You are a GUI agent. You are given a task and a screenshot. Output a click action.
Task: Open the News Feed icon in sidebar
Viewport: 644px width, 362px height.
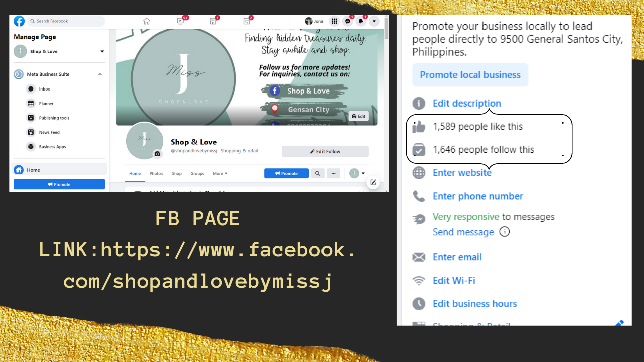click(31, 132)
